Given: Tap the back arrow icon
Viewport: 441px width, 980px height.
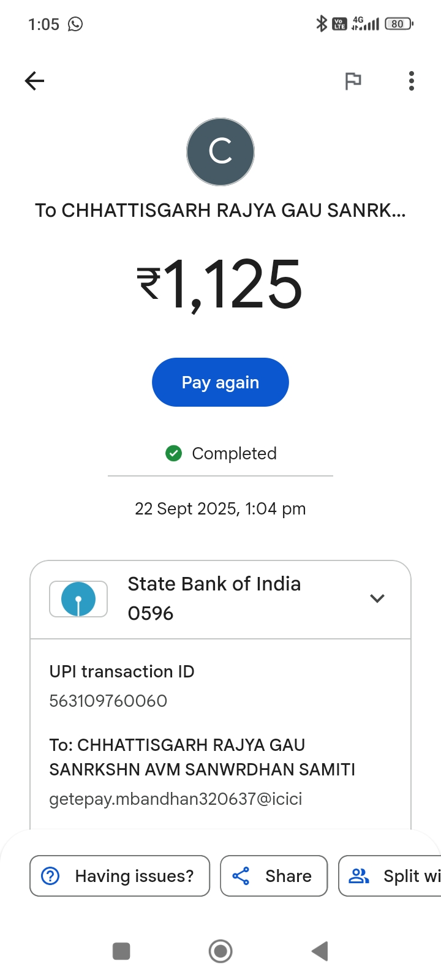Looking at the screenshot, I should tap(34, 81).
